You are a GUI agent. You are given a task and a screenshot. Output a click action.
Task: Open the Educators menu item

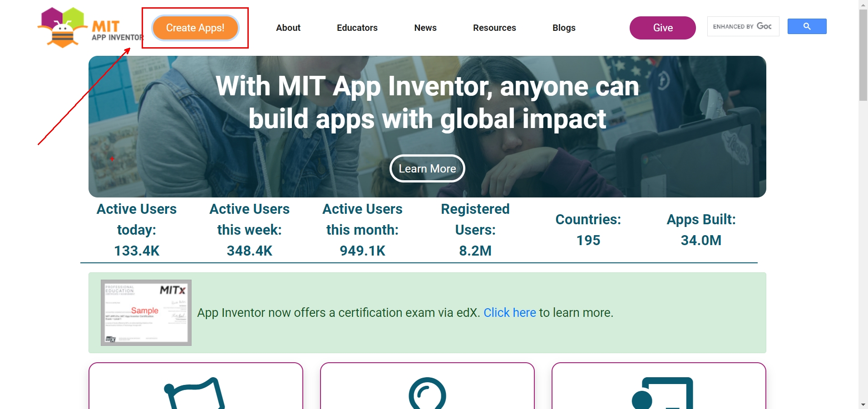pyautogui.click(x=357, y=28)
